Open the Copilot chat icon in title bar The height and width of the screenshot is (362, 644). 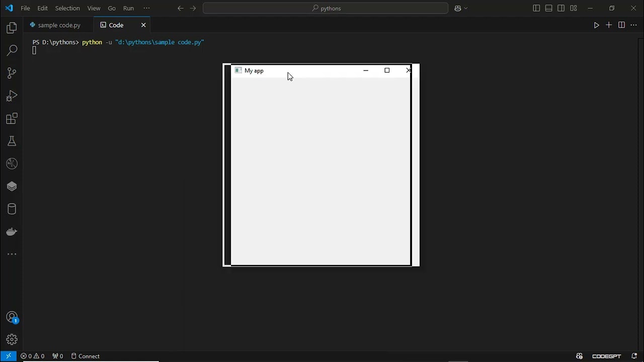458,8
